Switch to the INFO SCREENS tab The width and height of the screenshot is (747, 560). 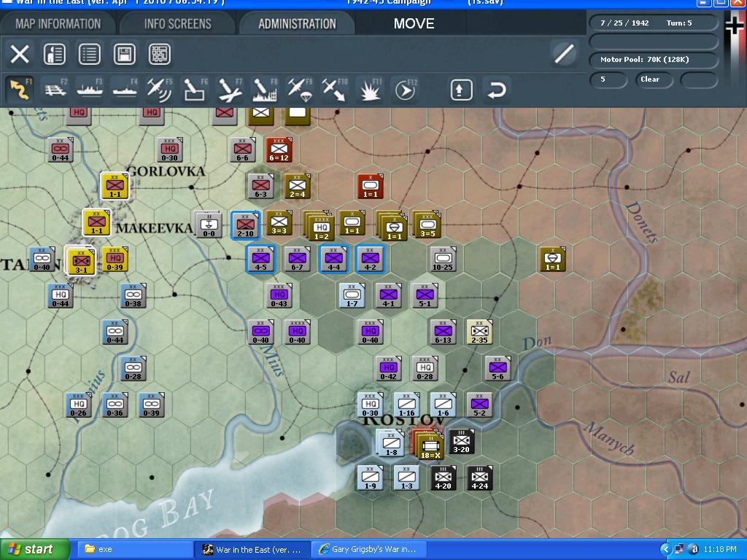click(178, 23)
